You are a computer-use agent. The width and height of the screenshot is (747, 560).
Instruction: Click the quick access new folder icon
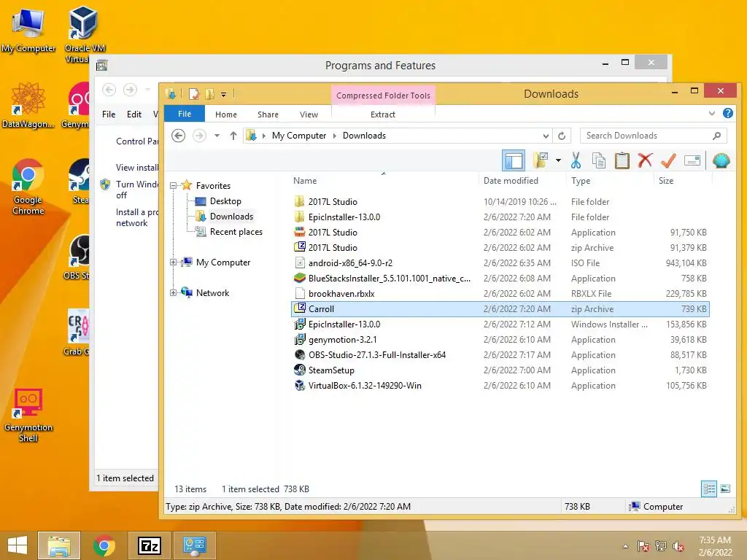[x=209, y=94]
